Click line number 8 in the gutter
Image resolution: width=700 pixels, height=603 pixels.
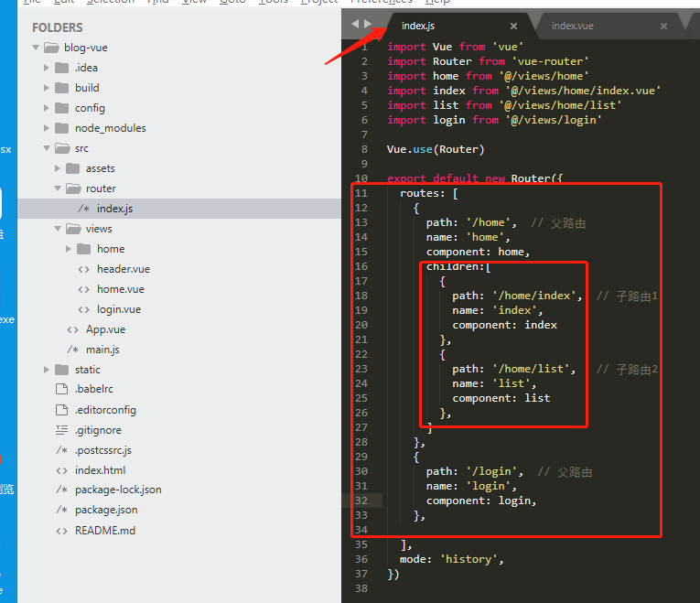[x=364, y=149]
